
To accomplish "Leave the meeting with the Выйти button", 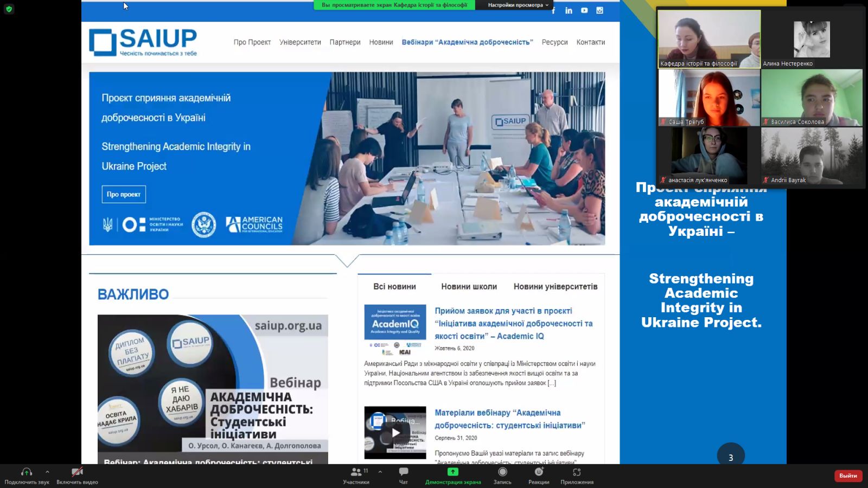I will click(x=848, y=476).
